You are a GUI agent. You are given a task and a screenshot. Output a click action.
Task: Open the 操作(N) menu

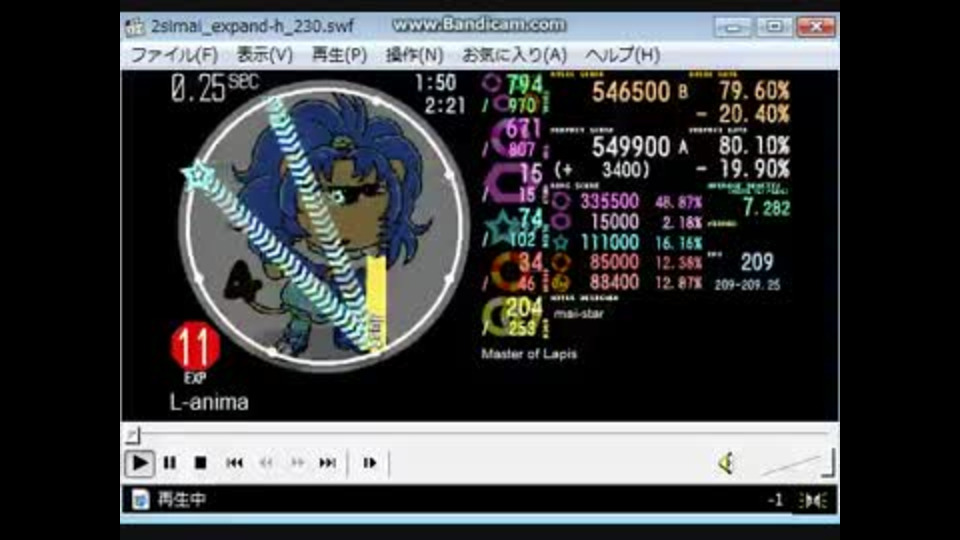pyautogui.click(x=414, y=55)
